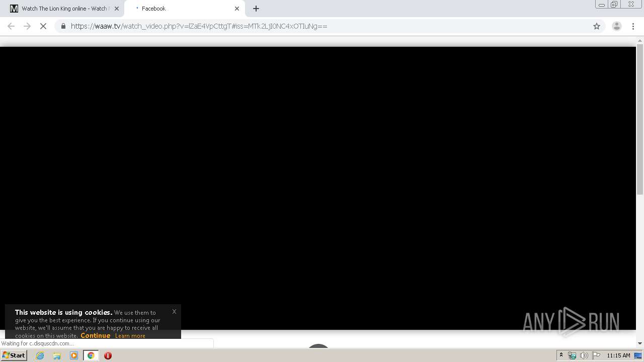Open a new browser tab
The image size is (644, 362).
[x=256, y=9]
